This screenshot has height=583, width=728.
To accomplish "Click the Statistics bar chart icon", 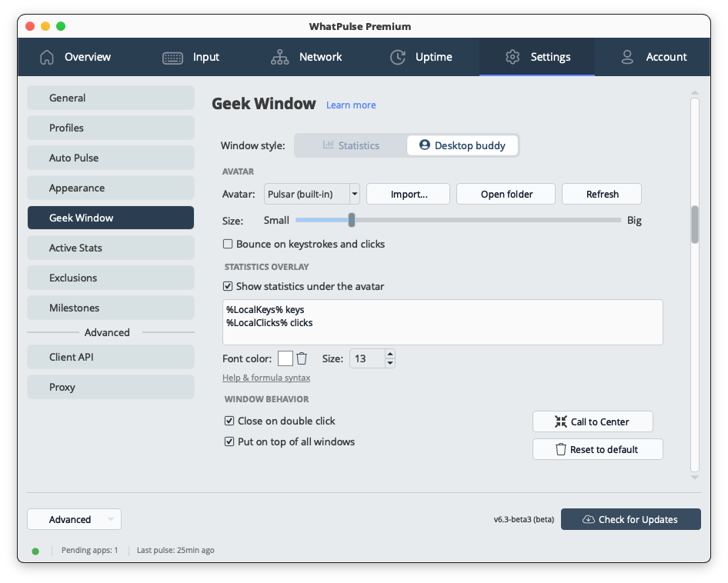I will pos(329,145).
